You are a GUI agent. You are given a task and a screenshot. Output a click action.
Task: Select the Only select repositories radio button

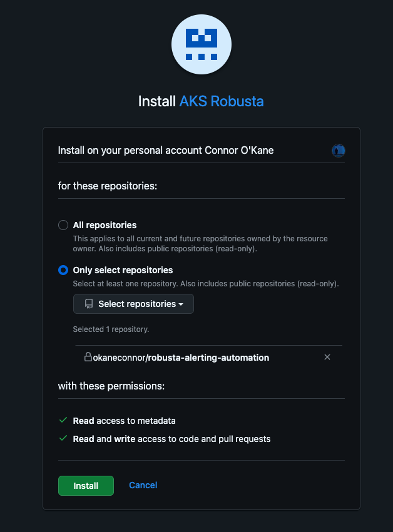[x=63, y=270]
